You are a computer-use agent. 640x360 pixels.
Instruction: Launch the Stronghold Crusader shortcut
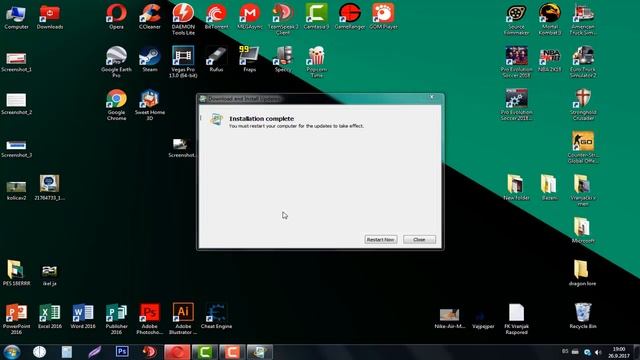click(x=583, y=104)
